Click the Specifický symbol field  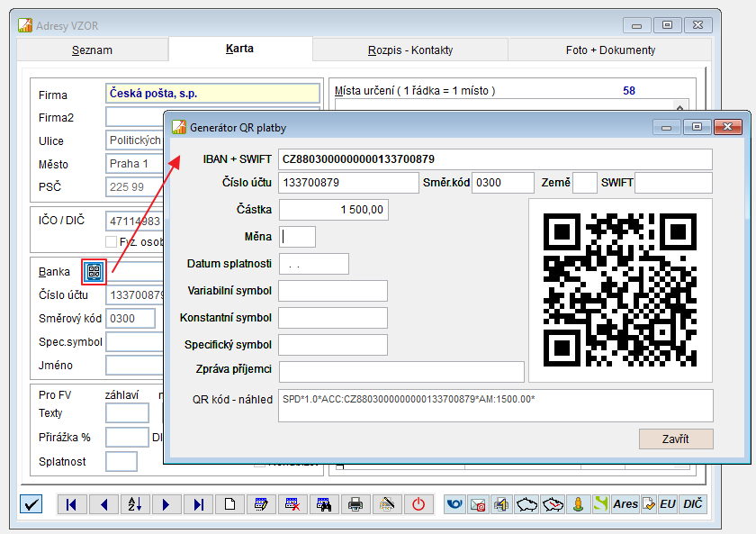pyautogui.click(x=333, y=345)
